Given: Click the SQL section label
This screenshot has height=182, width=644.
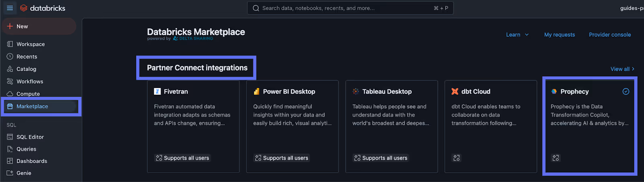Looking at the screenshot, I should pos(11,125).
